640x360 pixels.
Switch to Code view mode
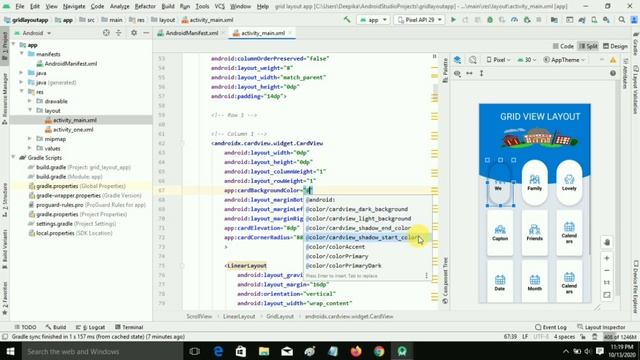[563, 46]
